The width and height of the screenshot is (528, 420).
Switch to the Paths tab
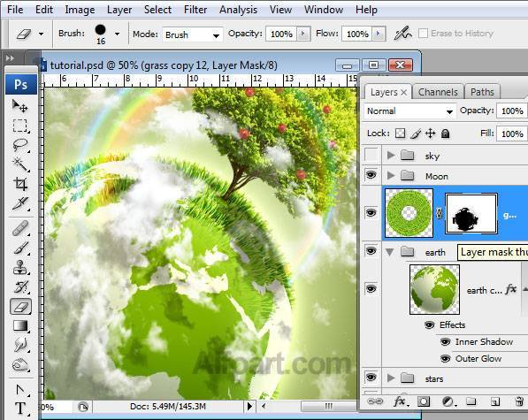click(x=482, y=92)
